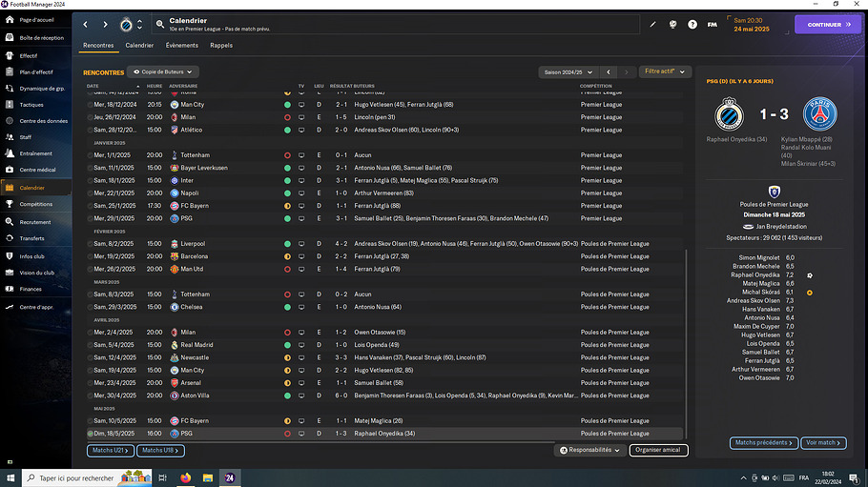The height and width of the screenshot is (487, 868).
Task: Click the pencil edit icon in top bar
Action: pos(653,24)
